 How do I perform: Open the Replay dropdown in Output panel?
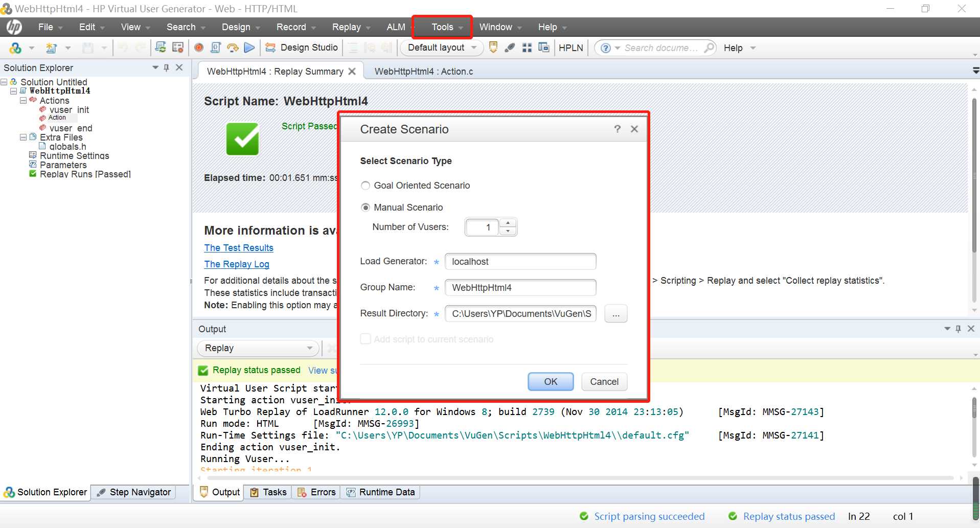pos(258,348)
